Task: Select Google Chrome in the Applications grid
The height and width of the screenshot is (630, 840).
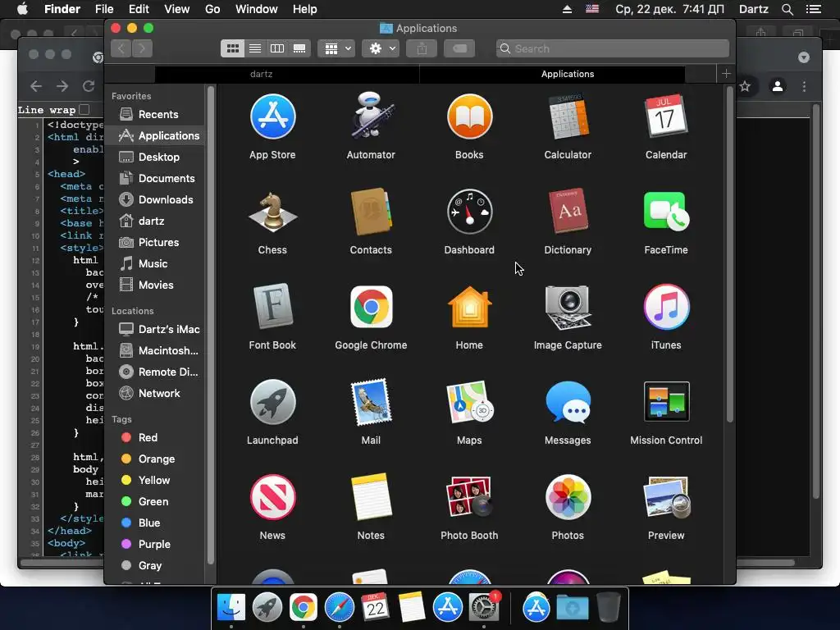Action: click(371, 307)
